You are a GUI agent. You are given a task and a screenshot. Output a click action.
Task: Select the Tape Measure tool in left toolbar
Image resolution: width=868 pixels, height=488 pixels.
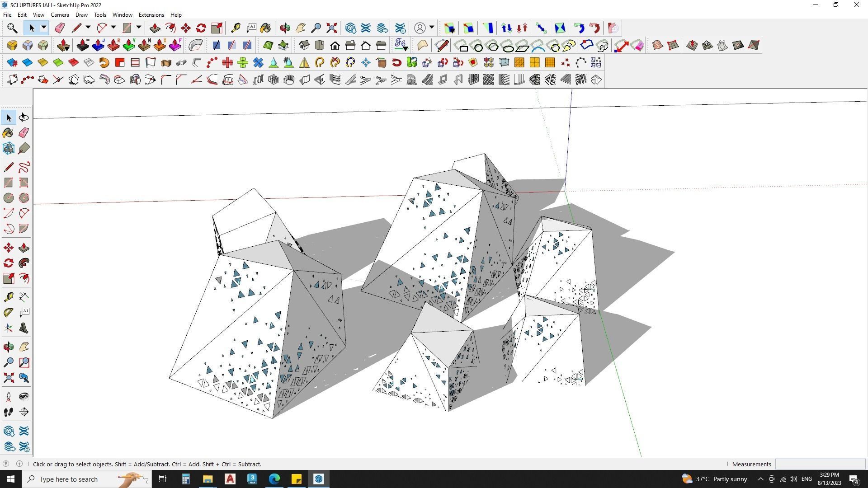pos(9,297)
